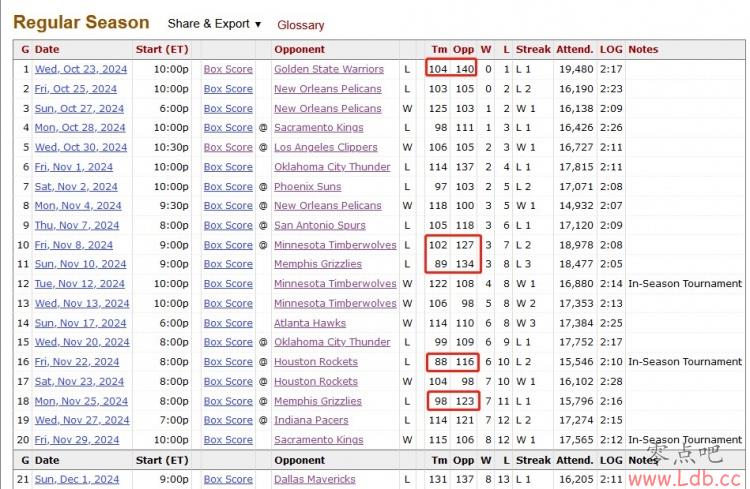Open the Fri, Nov 1, 2024 date link

pos(74,167)
